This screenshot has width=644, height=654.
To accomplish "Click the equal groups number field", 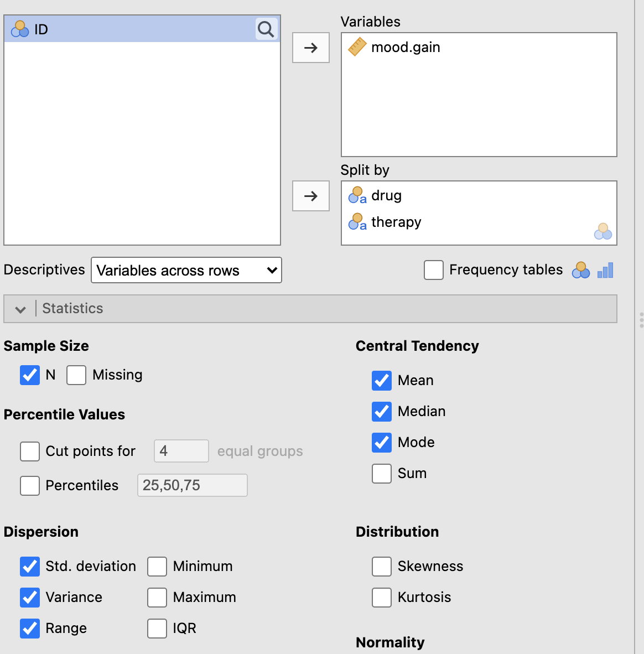I will [x=181, y=451].
